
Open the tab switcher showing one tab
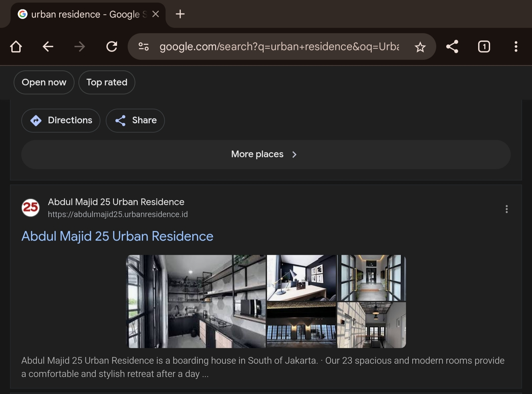(x=484, y=47)
